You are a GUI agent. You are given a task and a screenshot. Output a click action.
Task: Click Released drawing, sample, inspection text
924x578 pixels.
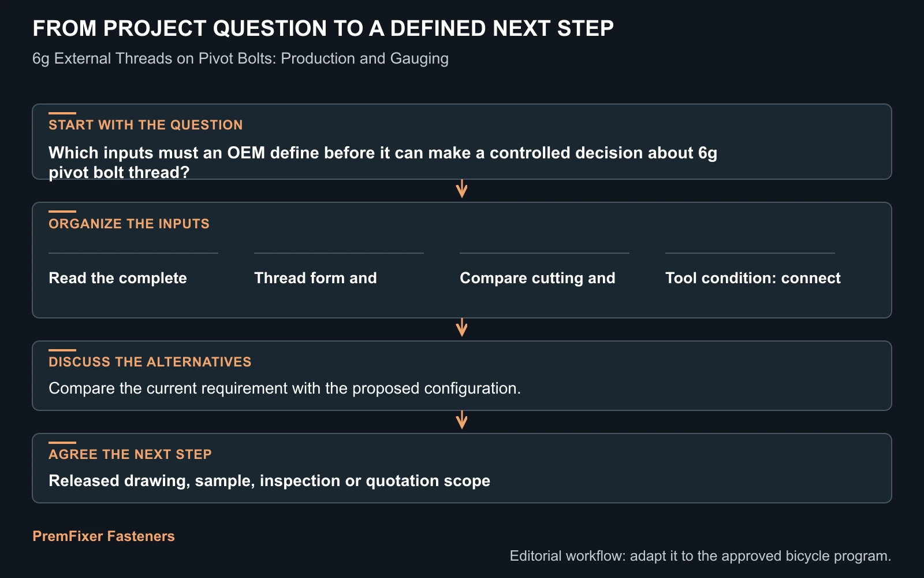click(x=269, y=481)
